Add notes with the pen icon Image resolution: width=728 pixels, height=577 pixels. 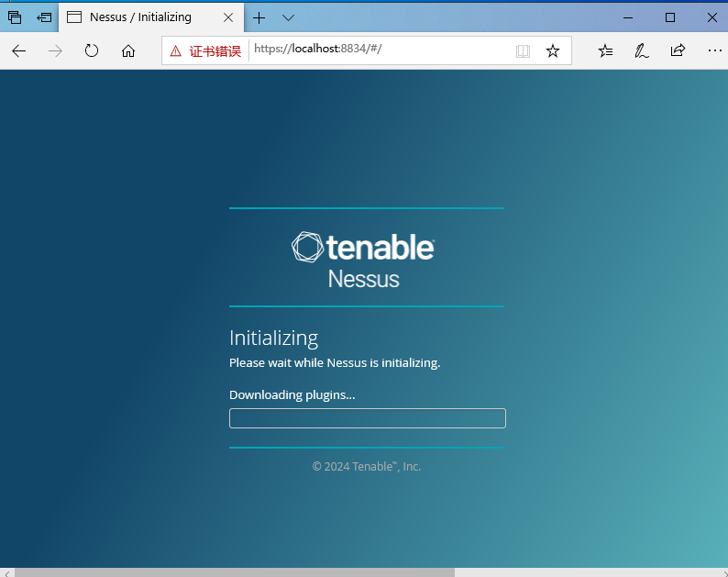coord(642,50)
